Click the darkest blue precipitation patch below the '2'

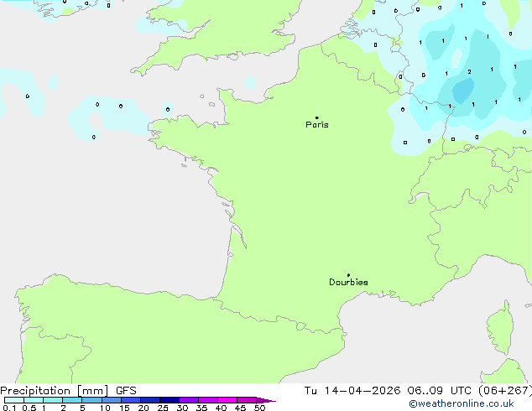[x=463, y=90]
